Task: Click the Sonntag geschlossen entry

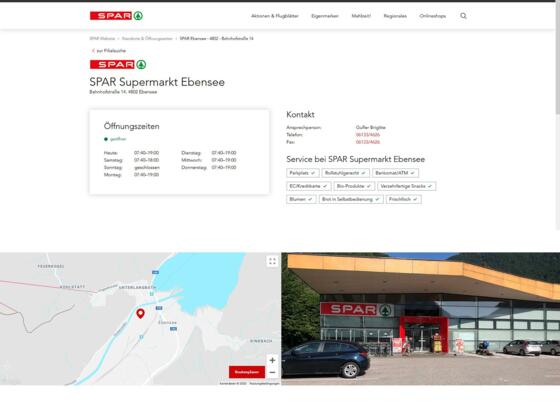Action: (132, 168)
